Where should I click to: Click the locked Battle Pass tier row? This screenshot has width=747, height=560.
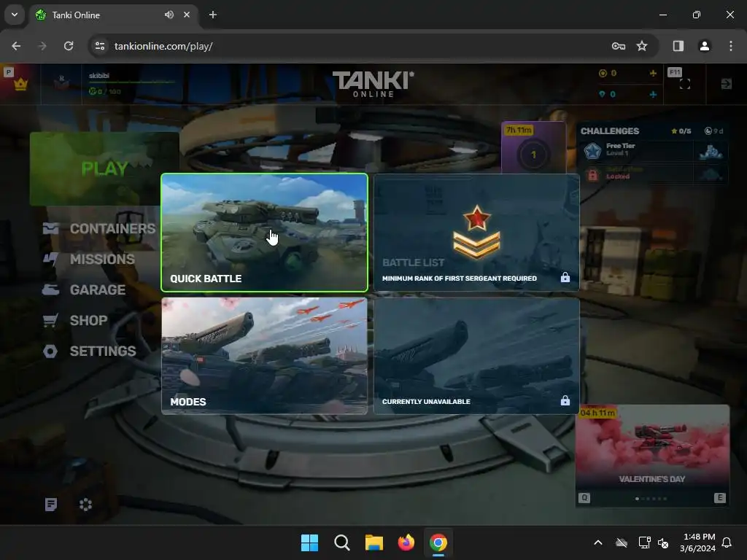point(652,174)
